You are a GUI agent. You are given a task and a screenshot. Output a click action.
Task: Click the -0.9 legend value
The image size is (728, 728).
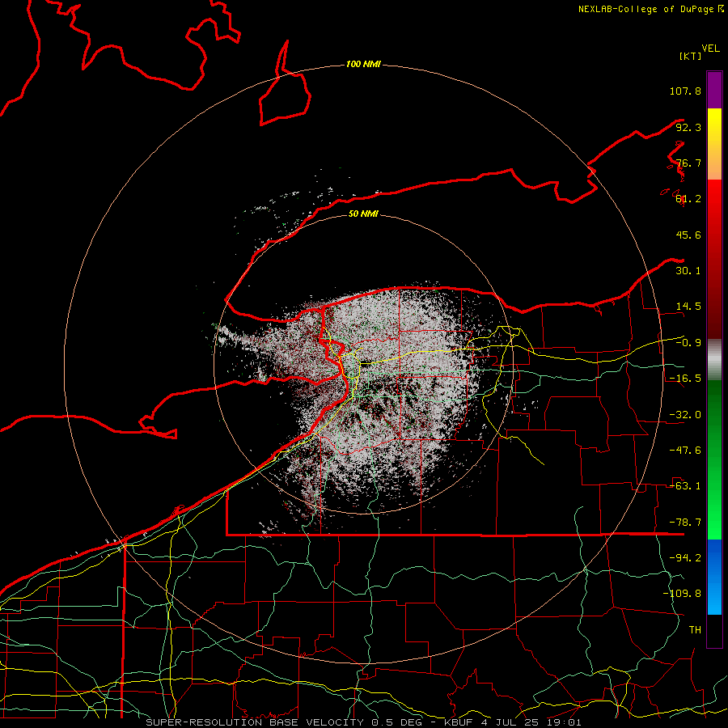coord(688,343)
